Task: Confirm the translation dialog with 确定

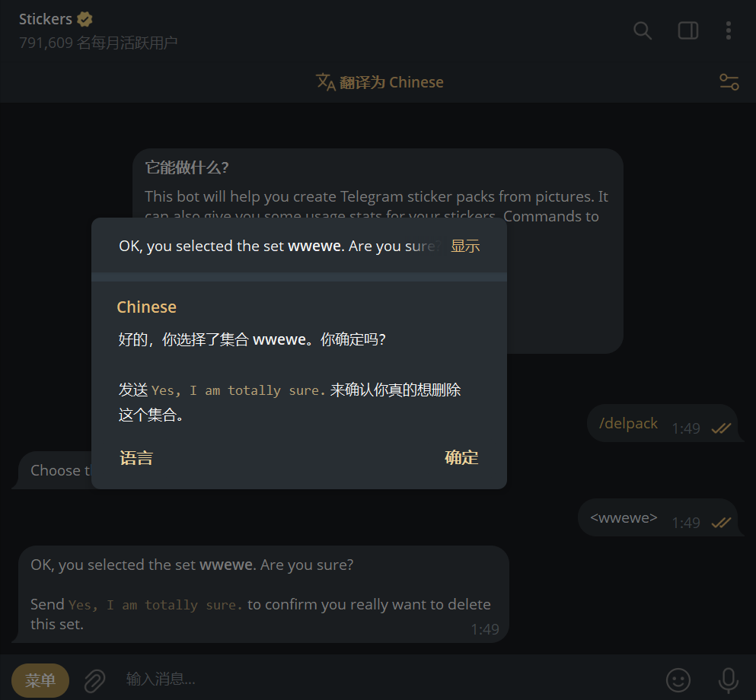Action: tap(461, 458)
